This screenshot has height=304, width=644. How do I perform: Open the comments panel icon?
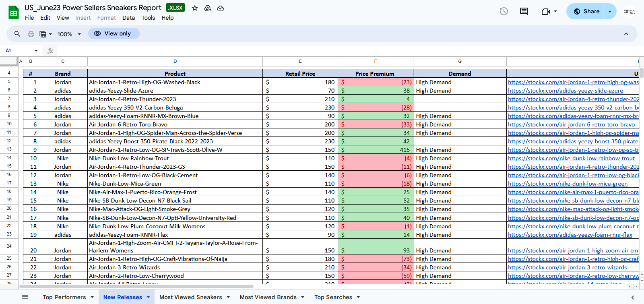[524, 11]
